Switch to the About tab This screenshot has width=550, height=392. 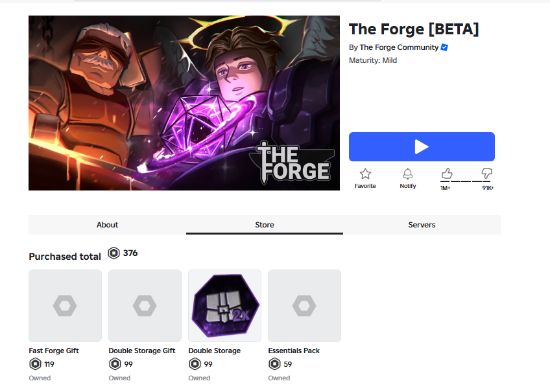coord(107,225)
